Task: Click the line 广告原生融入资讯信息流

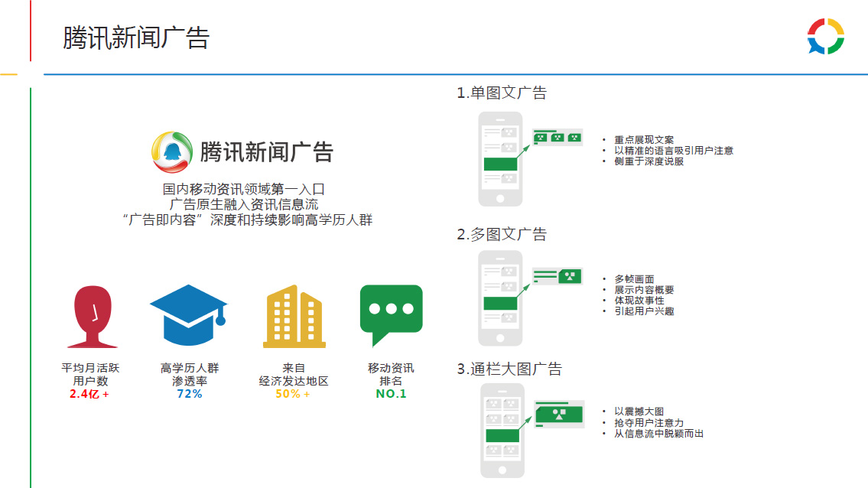Action: point(243,204)
